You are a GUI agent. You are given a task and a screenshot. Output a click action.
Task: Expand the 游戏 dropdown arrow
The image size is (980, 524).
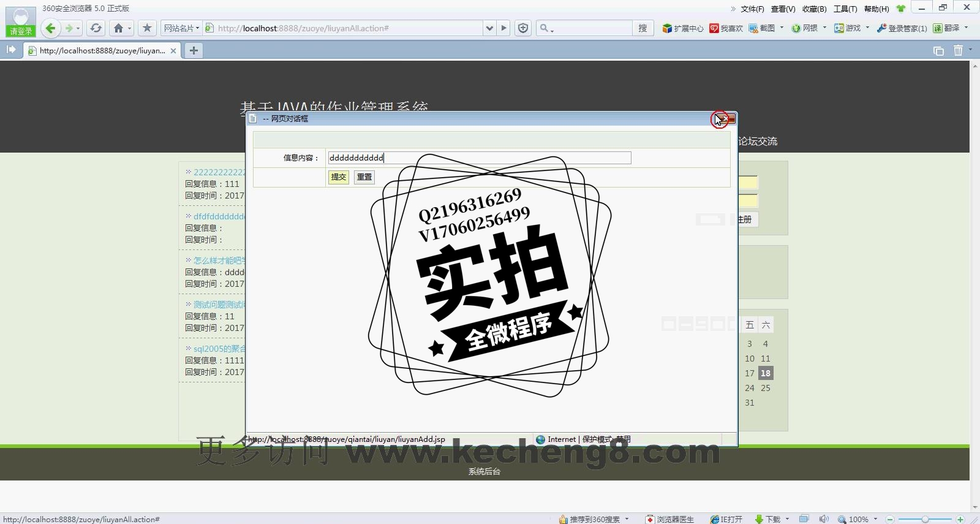tap(868, 28)
